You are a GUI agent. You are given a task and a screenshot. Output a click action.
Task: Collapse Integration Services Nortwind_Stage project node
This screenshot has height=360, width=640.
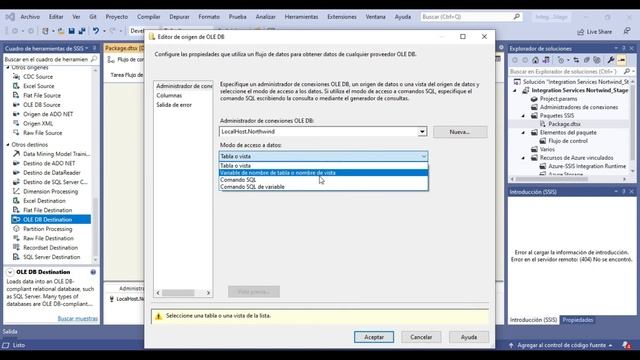click(515, 91)
